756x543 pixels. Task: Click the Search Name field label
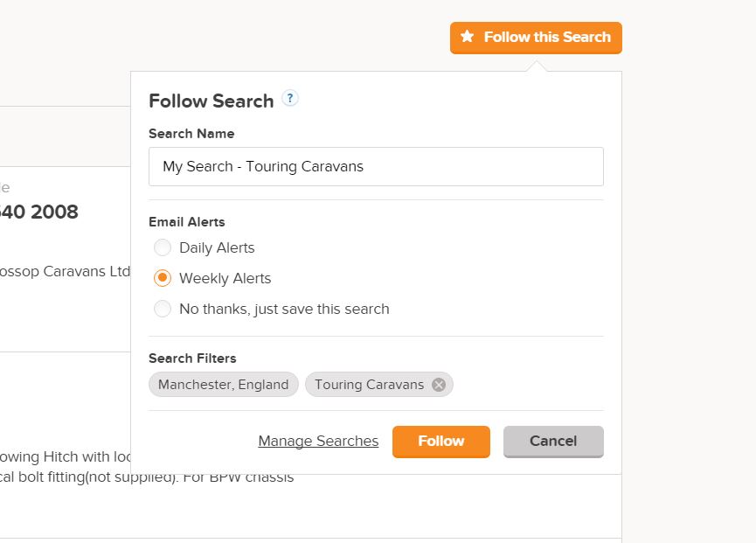point(191,134)
